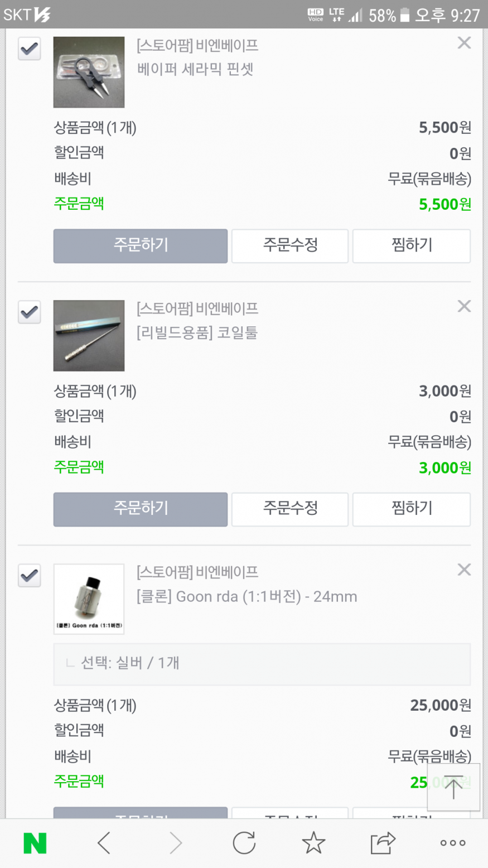Bookmark this page with the star icon
The image size is (488, 868).
tap(313, 843)
